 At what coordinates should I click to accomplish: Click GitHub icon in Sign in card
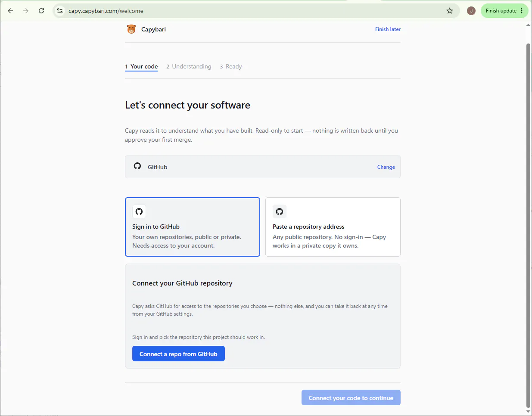[139, 211]
